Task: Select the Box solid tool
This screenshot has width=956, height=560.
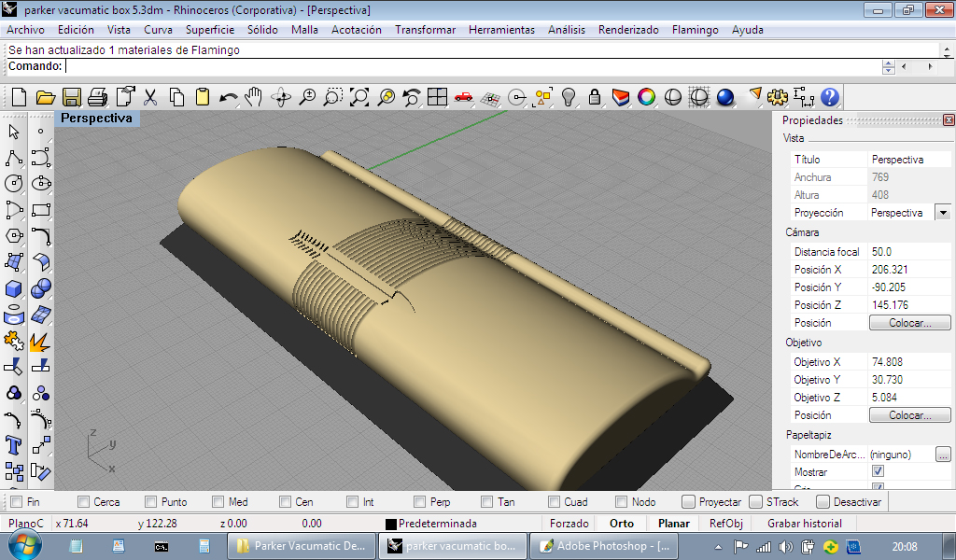Action: pos(14,288)
